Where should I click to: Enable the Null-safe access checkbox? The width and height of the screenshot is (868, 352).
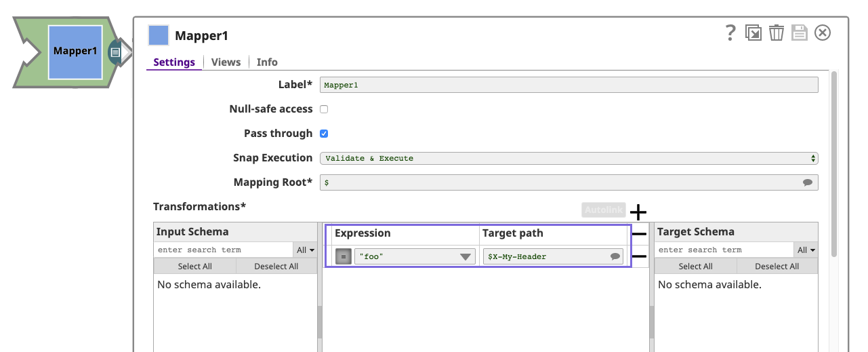point(324,109)
